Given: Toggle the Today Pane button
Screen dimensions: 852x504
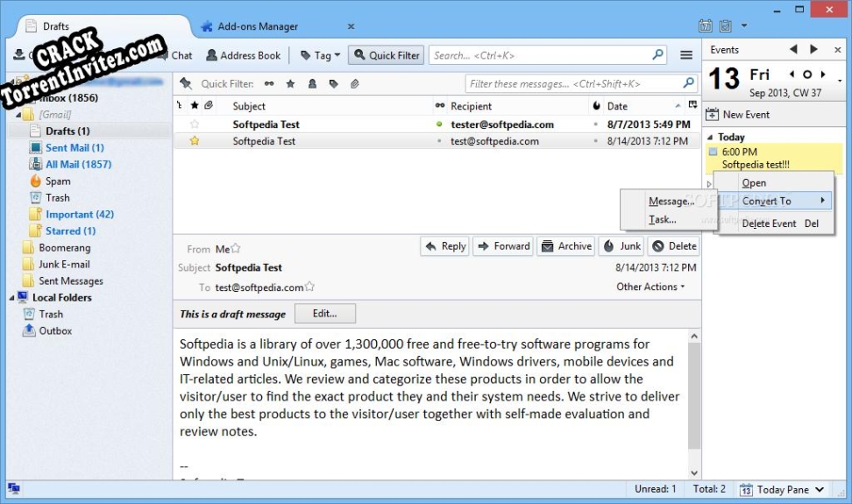Looking at the screenshot, I should click(x=782, y=489).
